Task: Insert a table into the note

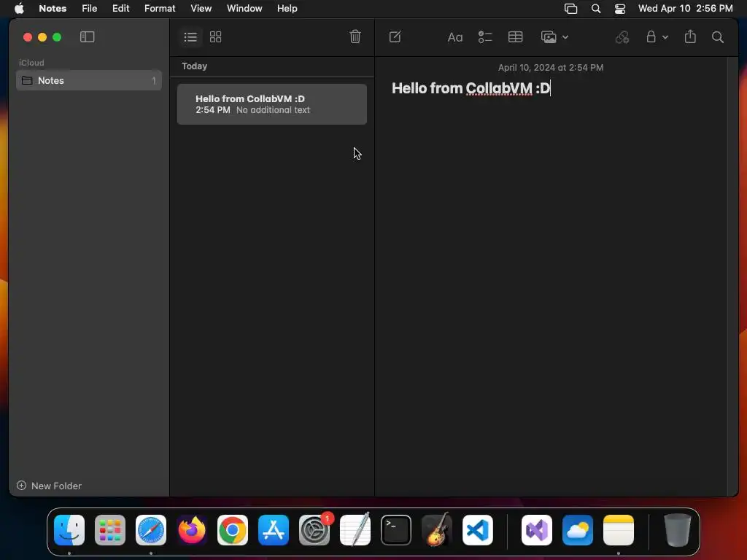Action: pos(516,36)
